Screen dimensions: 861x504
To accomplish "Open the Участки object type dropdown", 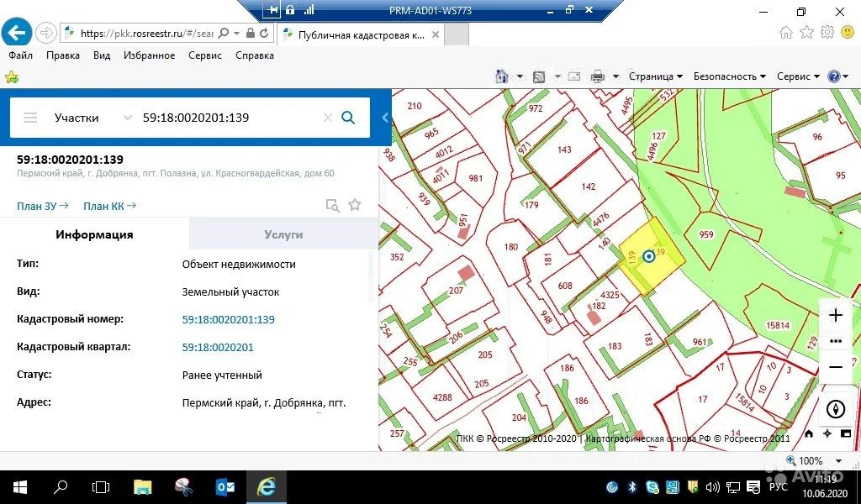I will click(92, 118).
